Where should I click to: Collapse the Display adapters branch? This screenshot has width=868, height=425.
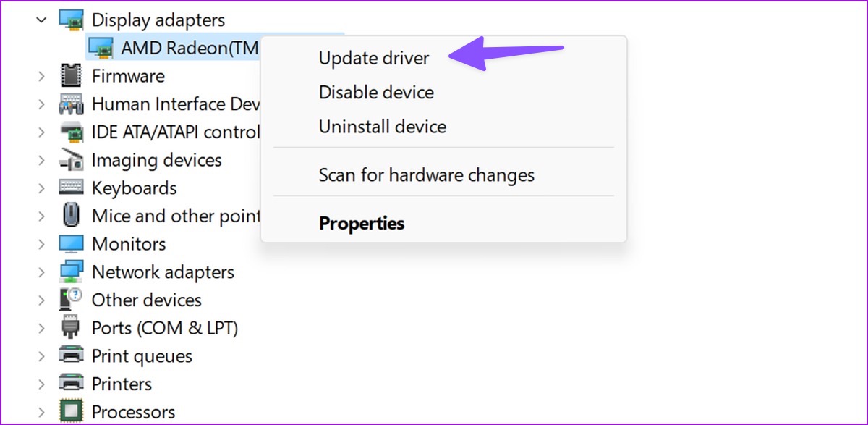(x=41, y=20)
